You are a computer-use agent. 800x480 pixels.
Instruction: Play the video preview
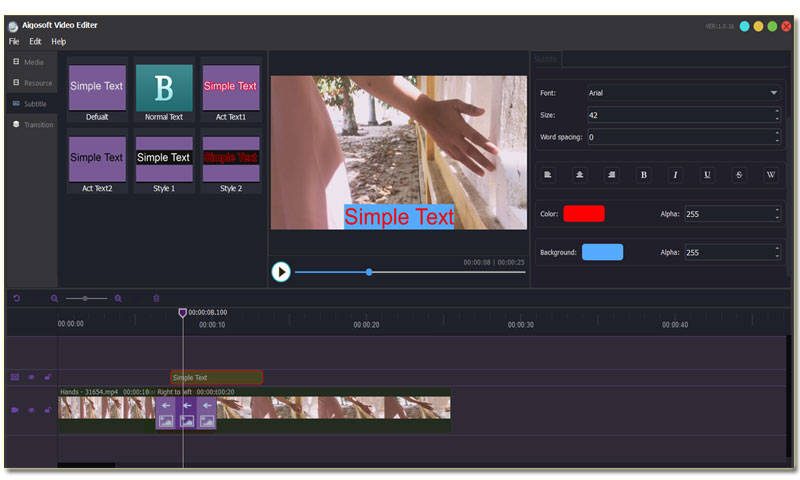pyautogui.click(x=281, y=272)
